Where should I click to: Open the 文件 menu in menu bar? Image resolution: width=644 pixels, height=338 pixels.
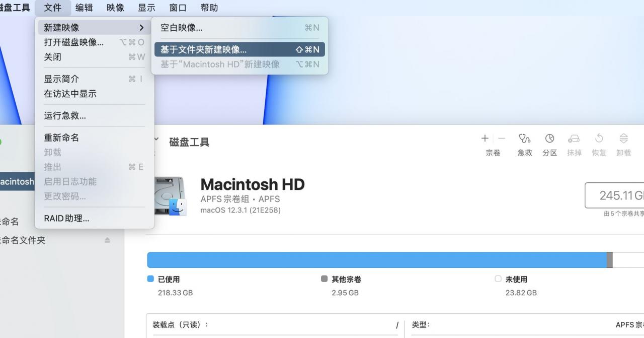coord(52,8)
